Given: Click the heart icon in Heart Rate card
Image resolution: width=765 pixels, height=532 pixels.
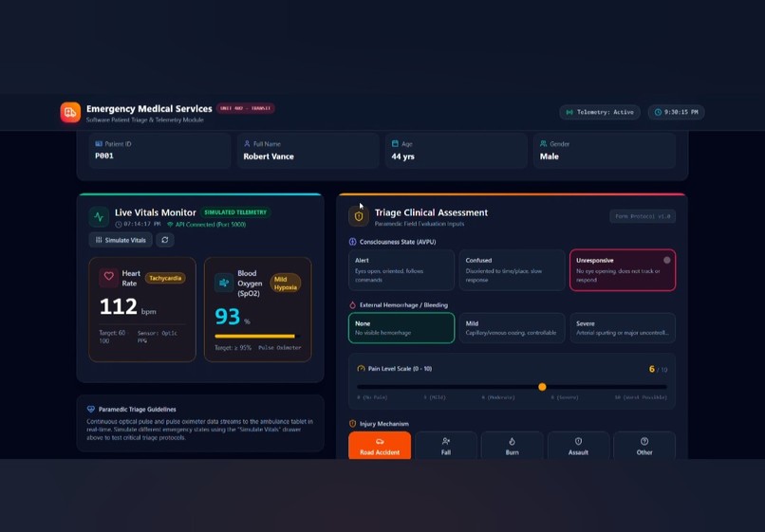Looking at the screenshot, I should (x=108, y=277).
